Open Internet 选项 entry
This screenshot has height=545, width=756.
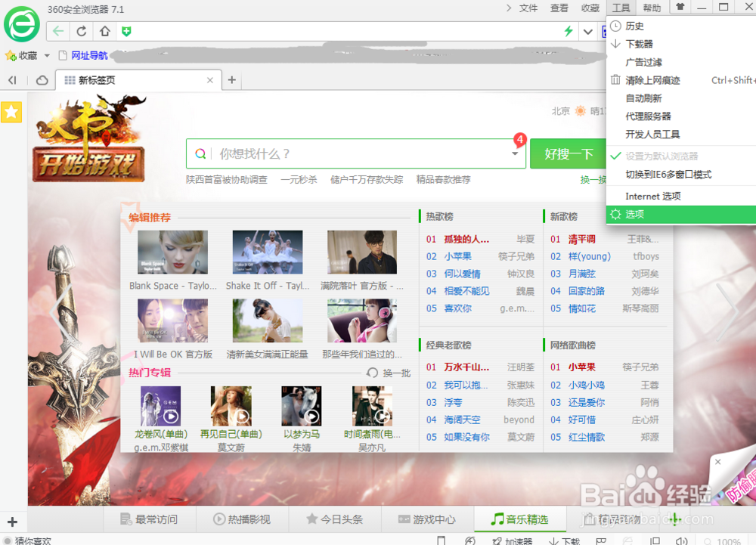click(681, 196)
